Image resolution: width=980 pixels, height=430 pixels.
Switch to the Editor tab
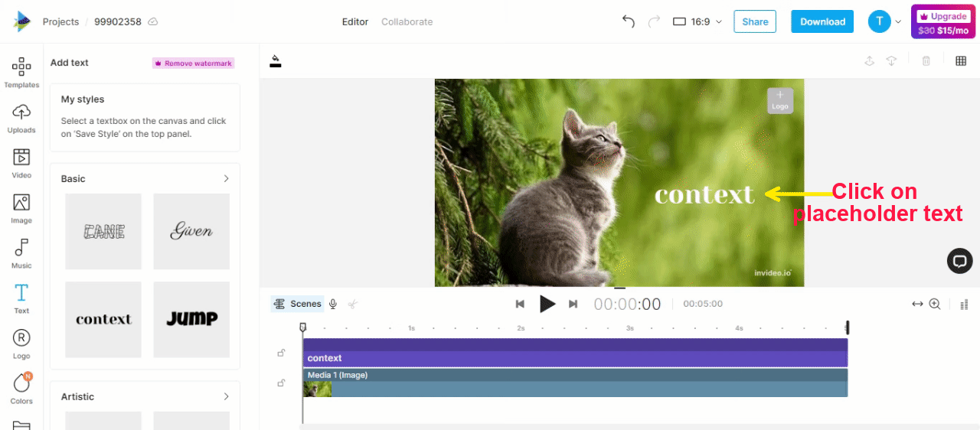[354, 21]
